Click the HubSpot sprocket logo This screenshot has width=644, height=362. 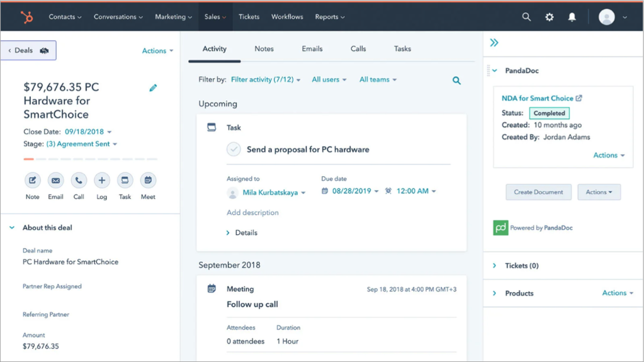click(26, 17)
